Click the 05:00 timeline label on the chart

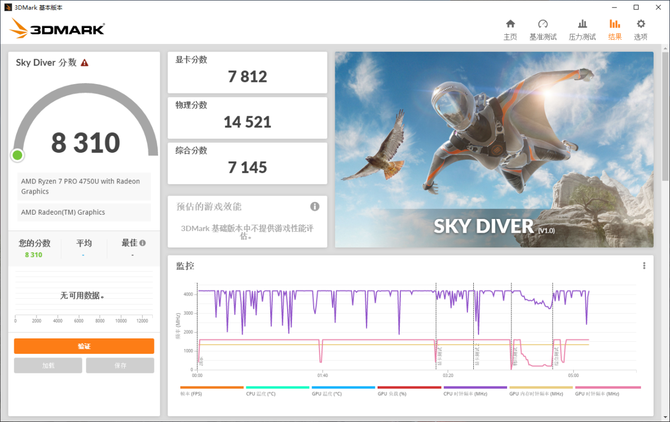click(573, 375)
